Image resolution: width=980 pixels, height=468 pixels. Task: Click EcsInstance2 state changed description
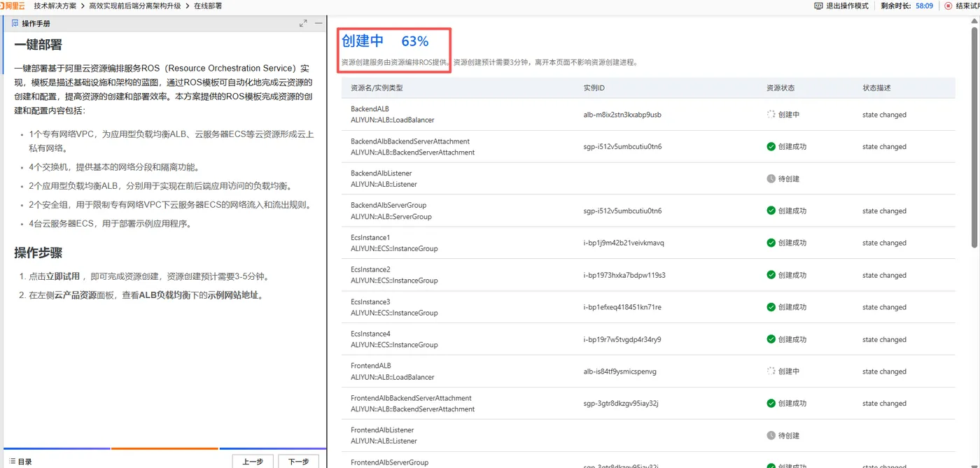point(884,275)
